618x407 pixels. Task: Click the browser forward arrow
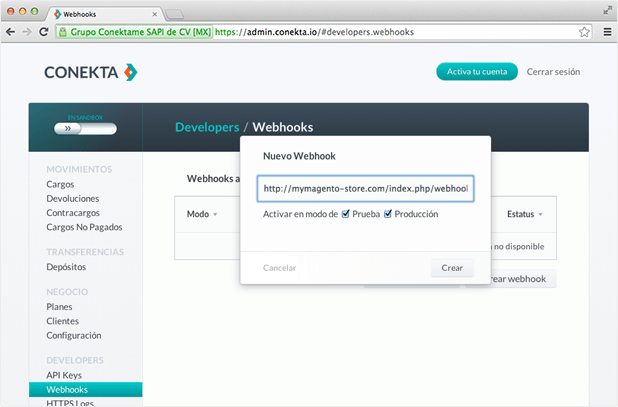27,32
